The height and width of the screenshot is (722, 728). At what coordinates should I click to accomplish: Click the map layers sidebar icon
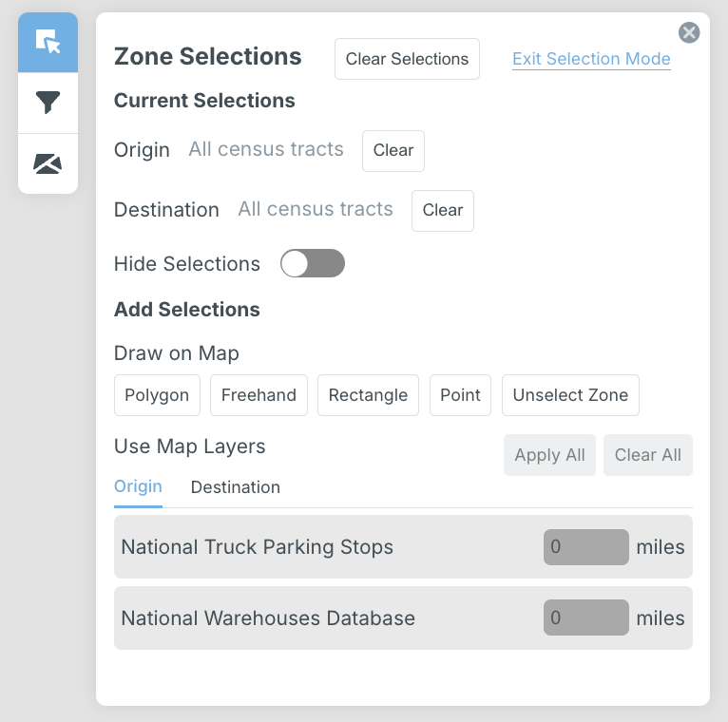(x=48, y=163)
